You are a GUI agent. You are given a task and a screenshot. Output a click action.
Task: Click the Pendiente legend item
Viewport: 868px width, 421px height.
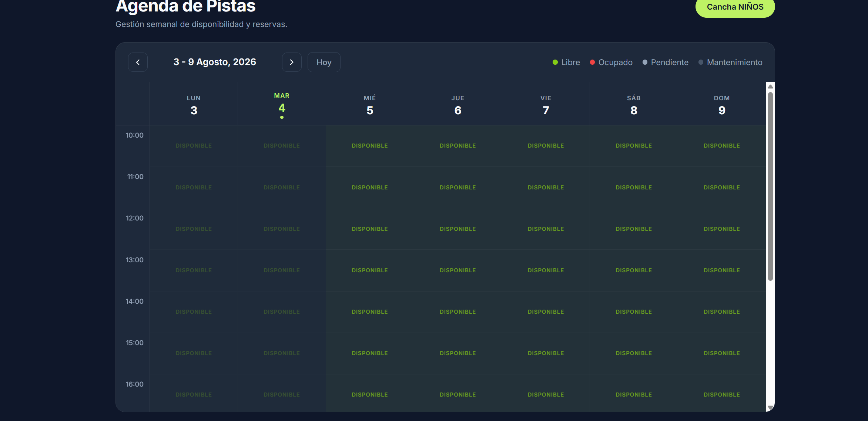point(666,62)
